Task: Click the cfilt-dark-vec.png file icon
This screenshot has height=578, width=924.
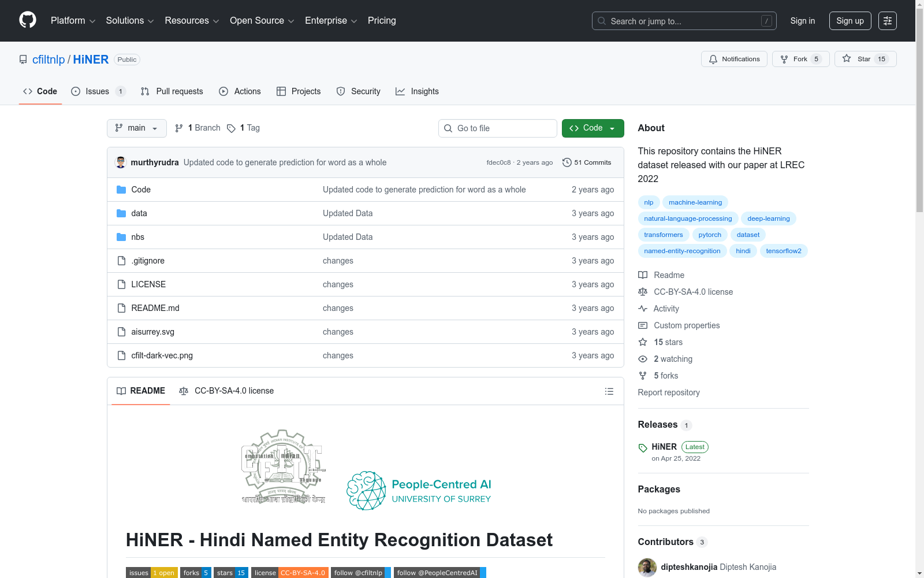Action: [121, 355]
